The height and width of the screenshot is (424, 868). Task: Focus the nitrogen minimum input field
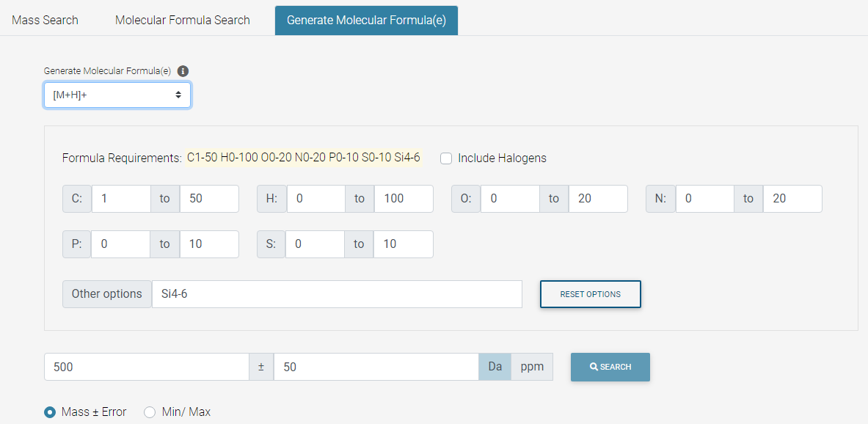(x=705, y=199)
